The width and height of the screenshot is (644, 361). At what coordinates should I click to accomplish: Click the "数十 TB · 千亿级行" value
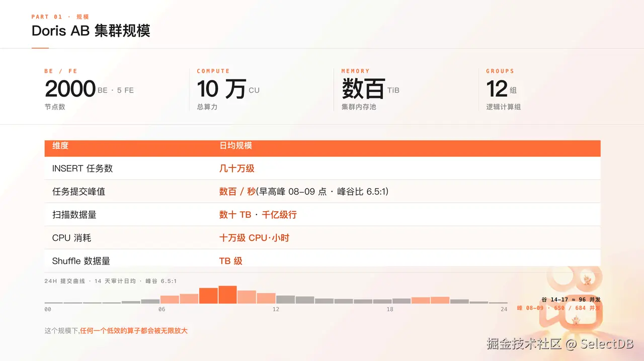click(258, 215)
